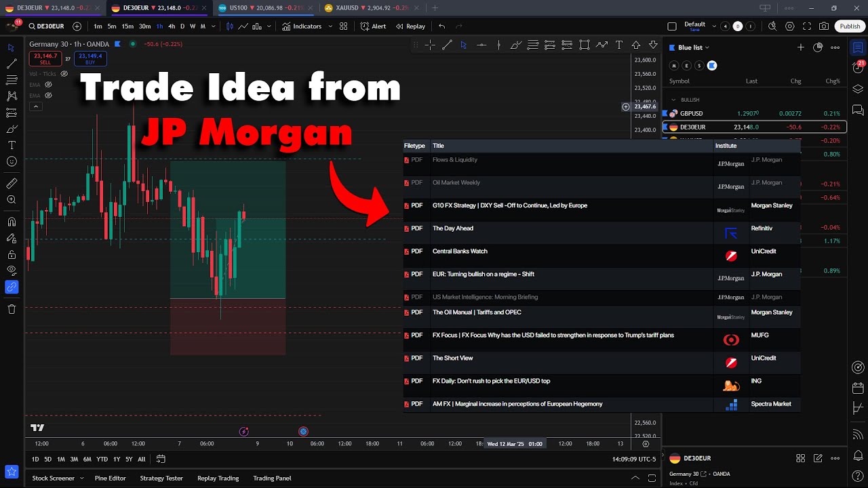Open text tool in left toolbar
Screen dimensions: 868x488
click(x=12, y=145)
